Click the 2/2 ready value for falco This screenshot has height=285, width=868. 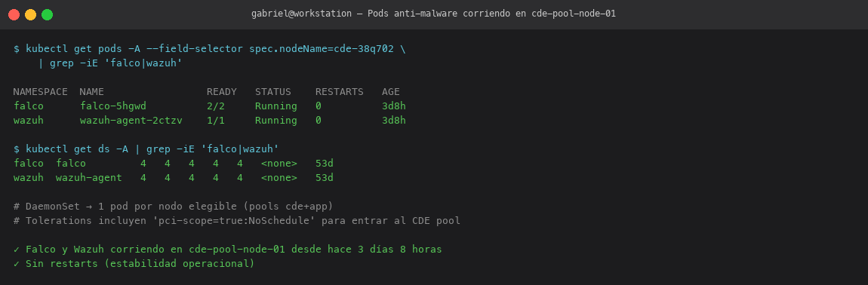pyautogui.click(x=215, y=106)
